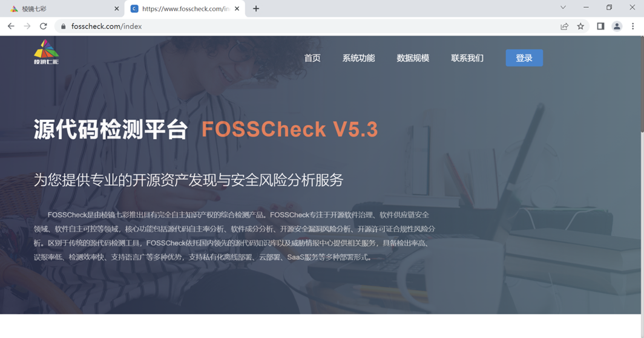Screen dimensions: 644x338
Task: Click the browser back arrow
Action: click(x=11, y=26)
